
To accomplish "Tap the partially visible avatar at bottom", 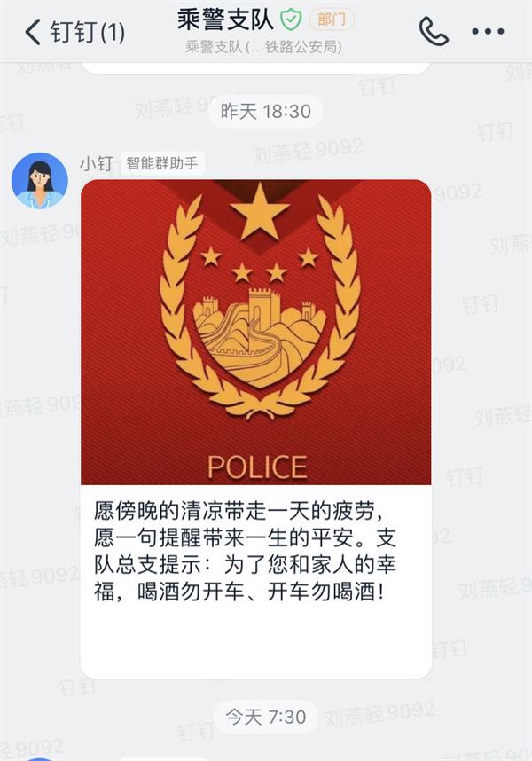I will [x=40, y=758].
